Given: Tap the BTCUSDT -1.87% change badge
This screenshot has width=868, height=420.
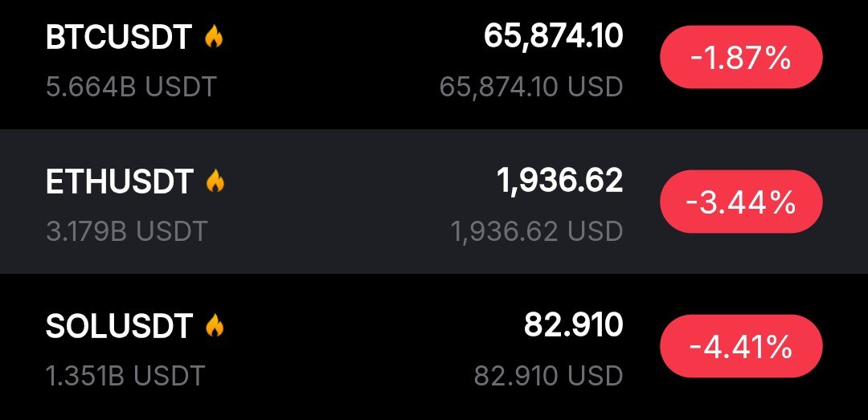Looking at the screenshot, I should point(740,58).
